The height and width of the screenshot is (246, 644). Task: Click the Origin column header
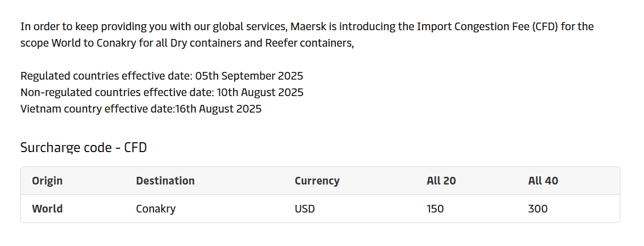[x=47, y=181]
